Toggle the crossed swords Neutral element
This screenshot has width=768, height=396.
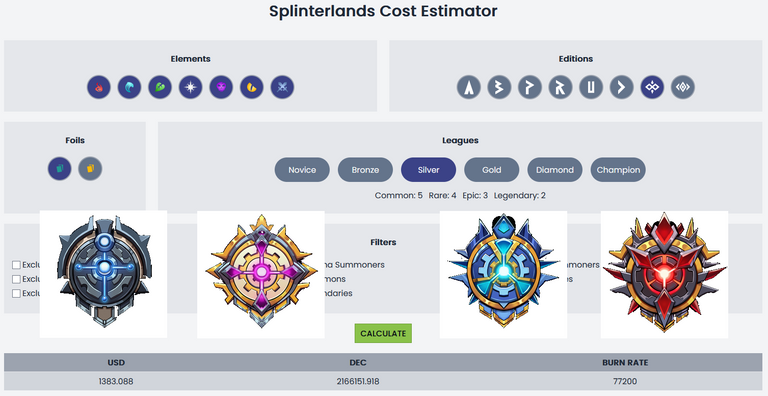pos(282,87)
